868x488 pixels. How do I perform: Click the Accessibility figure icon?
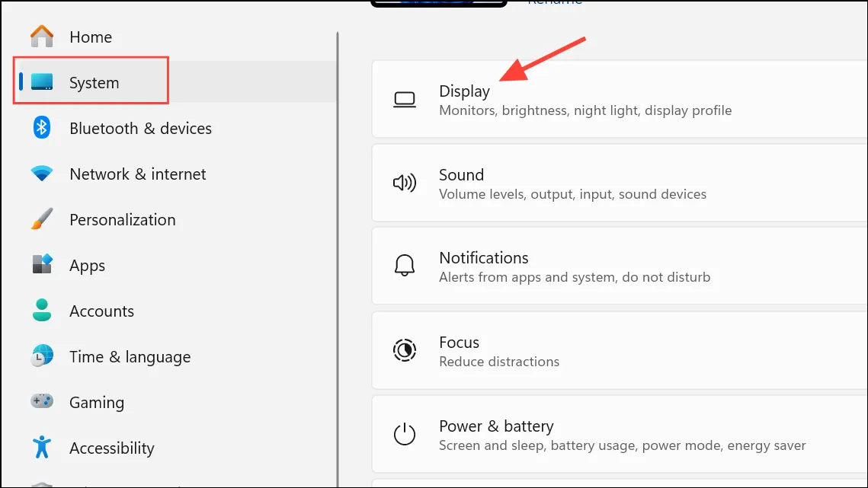tap(41, 447)
